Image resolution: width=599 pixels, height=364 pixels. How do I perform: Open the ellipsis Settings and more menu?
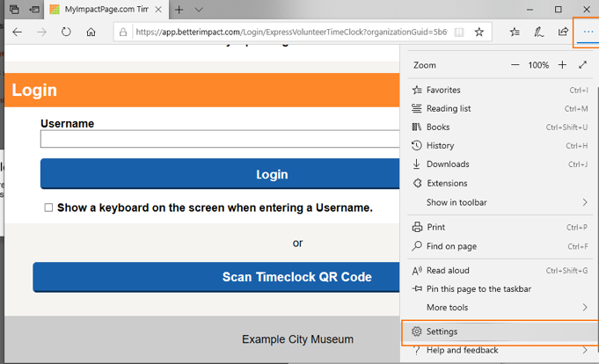(x=588, y=32)
